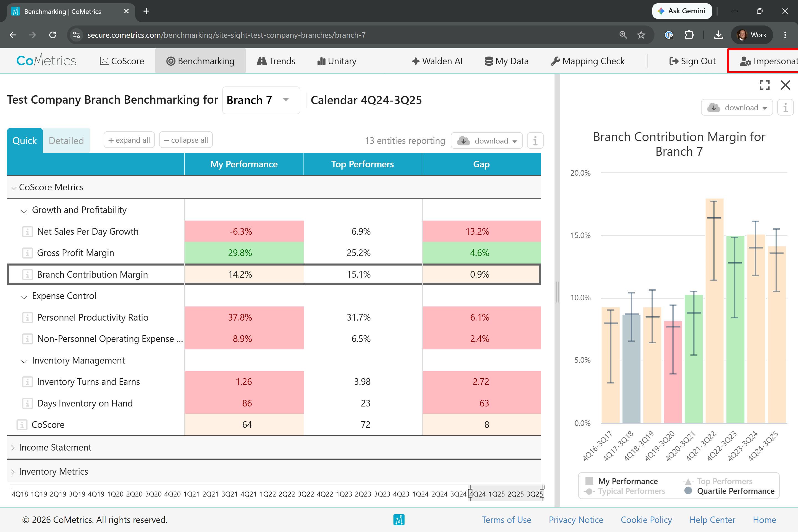This screenshot has height=532, width=798.
Task: Open the info icon for Non-Personnel Operating Expense
Action: pyautogui.click(x=27, y=339)
